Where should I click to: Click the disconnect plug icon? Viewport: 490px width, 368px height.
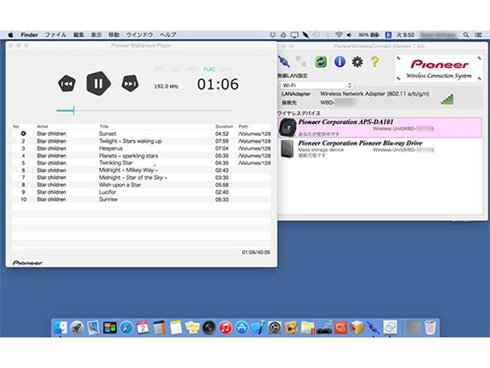coord(301,62)
